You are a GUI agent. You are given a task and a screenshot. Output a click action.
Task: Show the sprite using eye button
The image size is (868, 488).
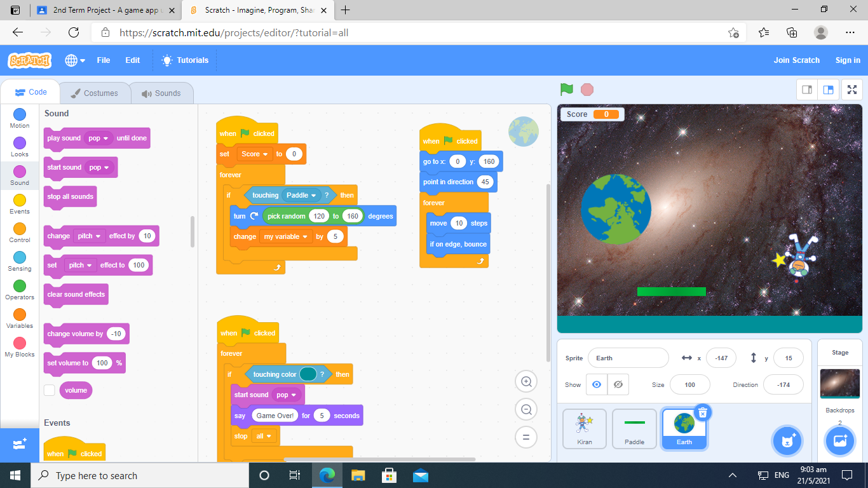[596, 384]
